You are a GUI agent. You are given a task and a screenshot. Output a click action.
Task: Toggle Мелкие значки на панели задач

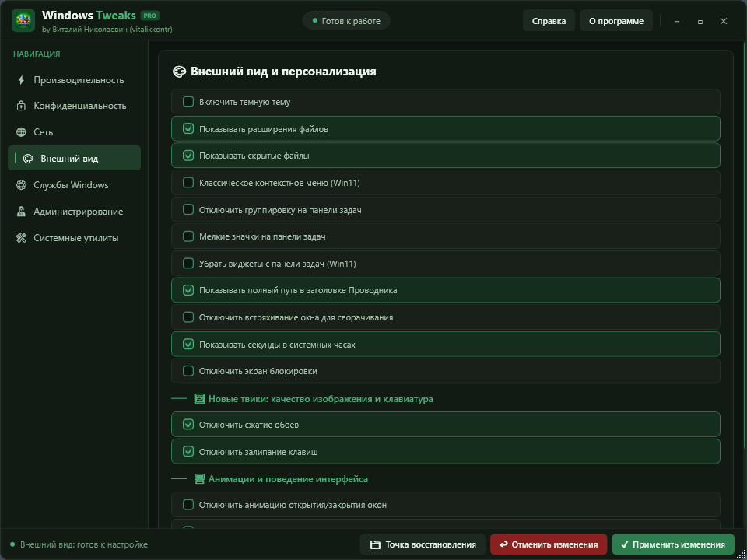188,236
